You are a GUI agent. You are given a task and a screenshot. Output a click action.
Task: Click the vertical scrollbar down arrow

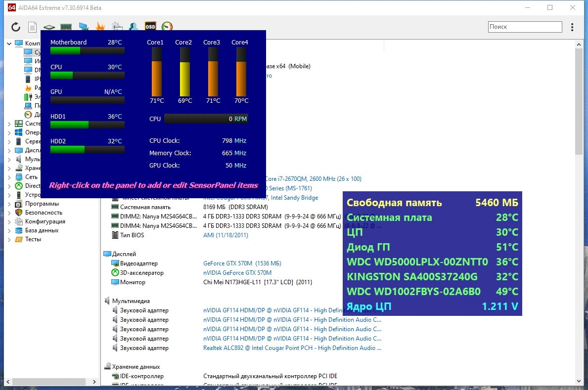click(x=579, y=381)
